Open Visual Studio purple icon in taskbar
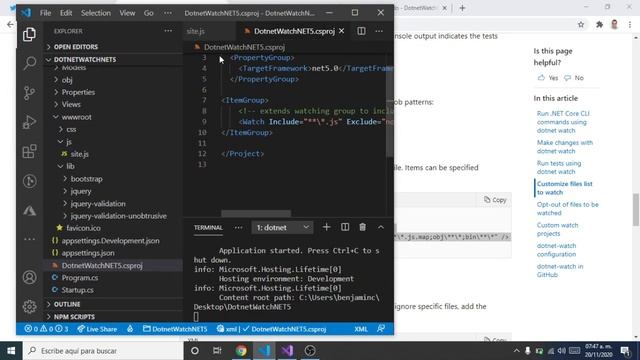 (287, 351)
